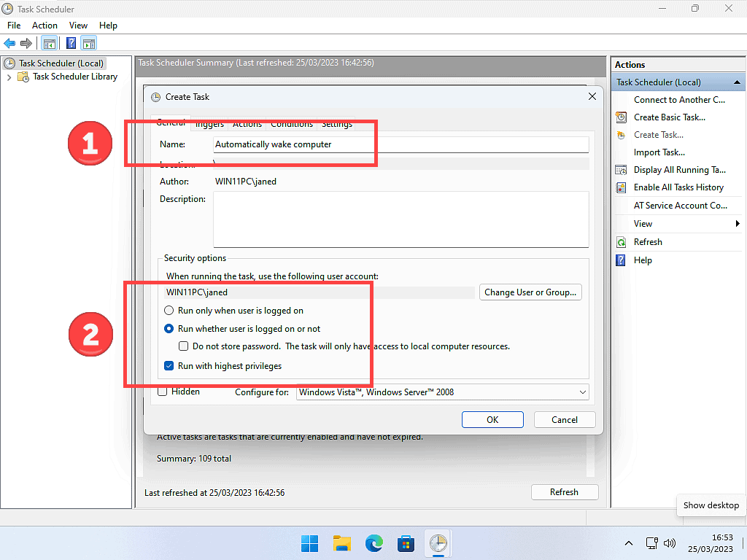Viewport: 747px width, 560px height.
Task: Enable the Do not store password checkbox
Action: [184, 346]
